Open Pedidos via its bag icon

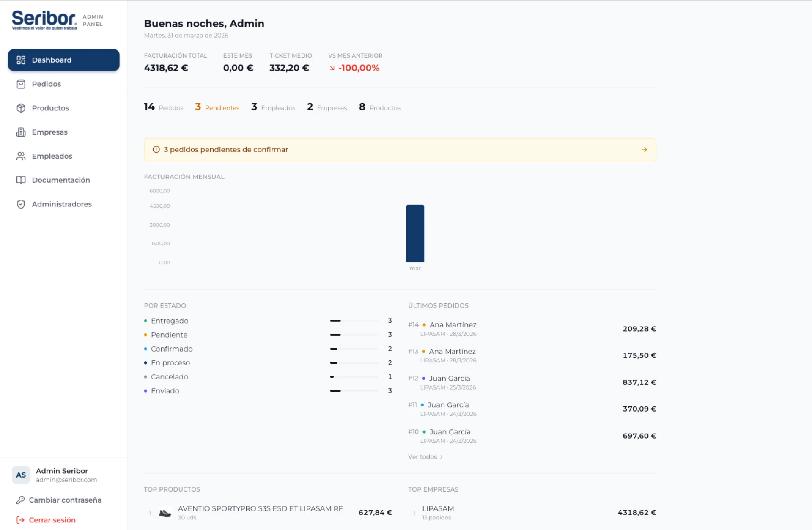(21, 84)
